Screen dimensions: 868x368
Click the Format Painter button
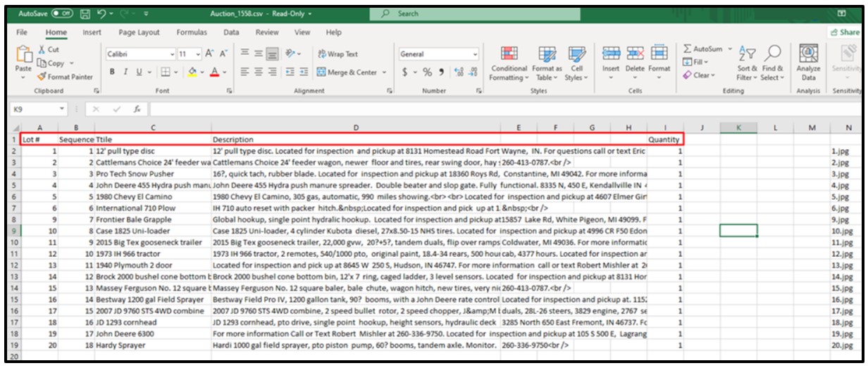pyautogui.click(x=65, y=77)
